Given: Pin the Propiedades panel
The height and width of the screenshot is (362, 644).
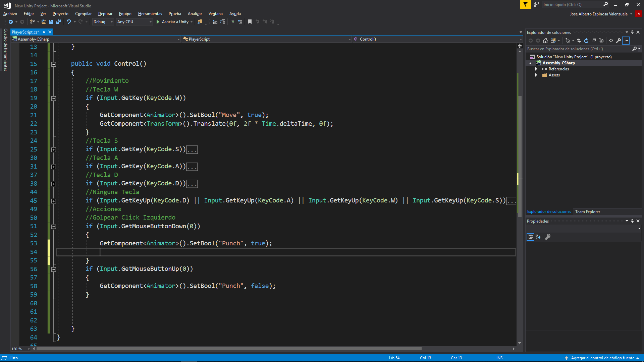Looking at the screenshot, I should 632,221.
